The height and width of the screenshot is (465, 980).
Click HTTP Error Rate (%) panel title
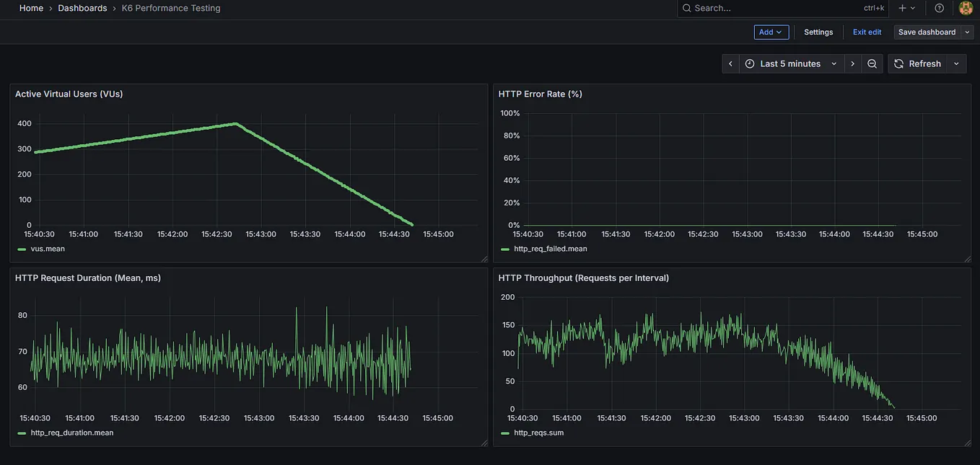tap(541, 94)
